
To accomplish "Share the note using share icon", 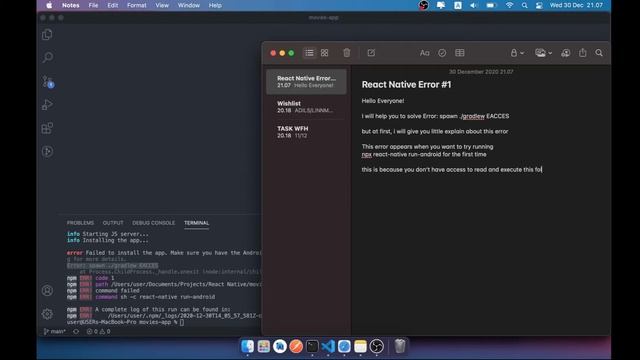I will tap(583, 53).
